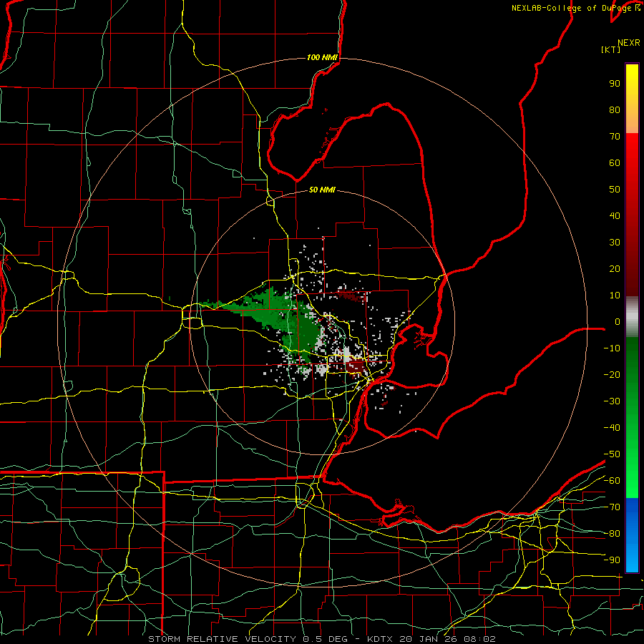Click the positive 10 scale value
This screenshot has height=644, width=644.
pyautogui.click(x=615, y=296)
